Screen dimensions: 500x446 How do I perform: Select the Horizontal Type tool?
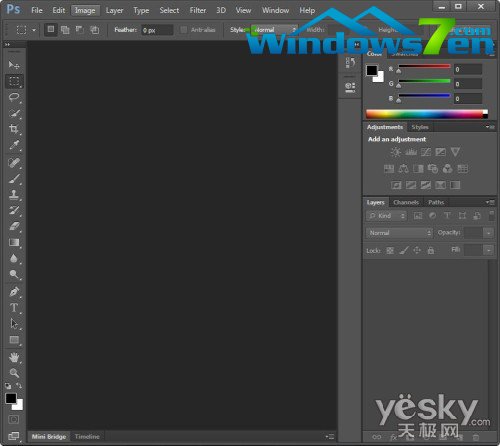click(x=14, y=308)
